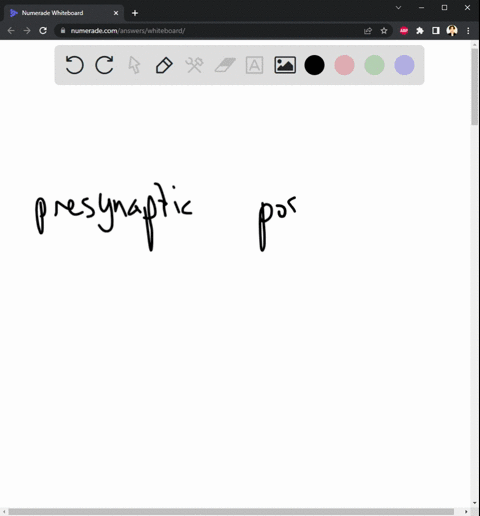Click the vertical scrollbar thumb

[x=475, y=87]
